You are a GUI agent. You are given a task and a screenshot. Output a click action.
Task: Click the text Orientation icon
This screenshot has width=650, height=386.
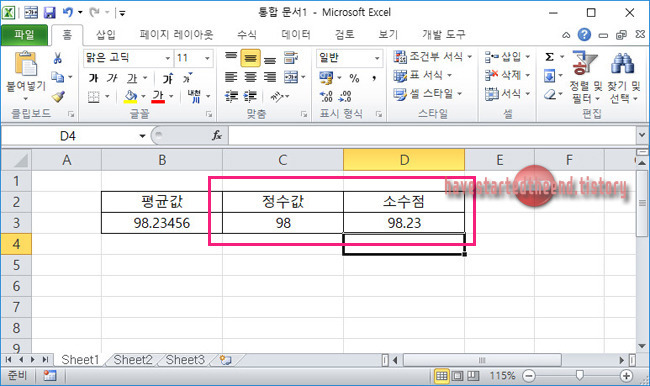pos(277,97)
